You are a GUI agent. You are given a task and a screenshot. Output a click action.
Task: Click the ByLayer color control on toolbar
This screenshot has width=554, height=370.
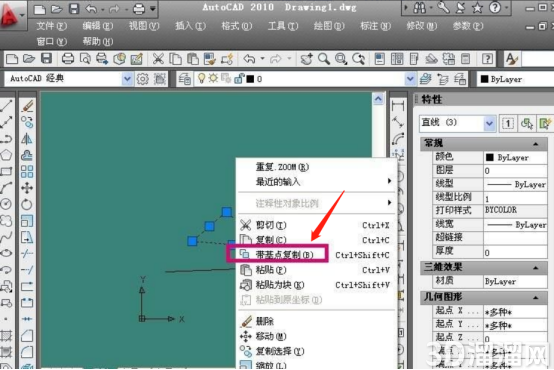pos(515,79)
